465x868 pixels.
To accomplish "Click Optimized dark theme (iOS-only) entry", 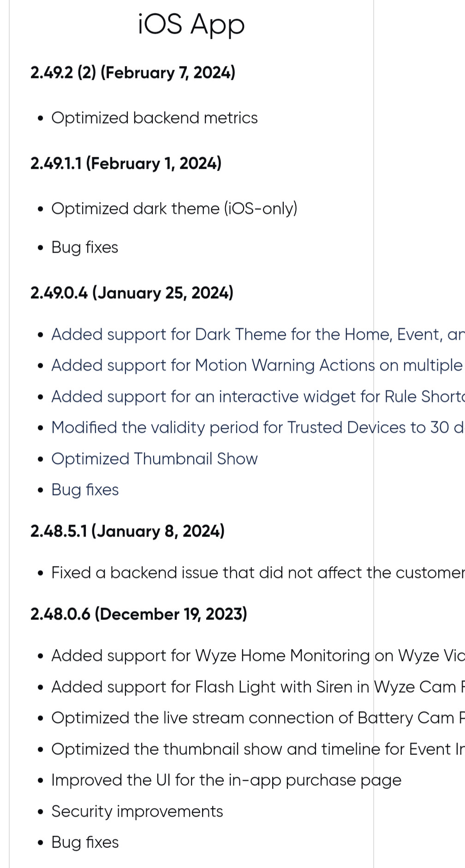I will point(174,209).
